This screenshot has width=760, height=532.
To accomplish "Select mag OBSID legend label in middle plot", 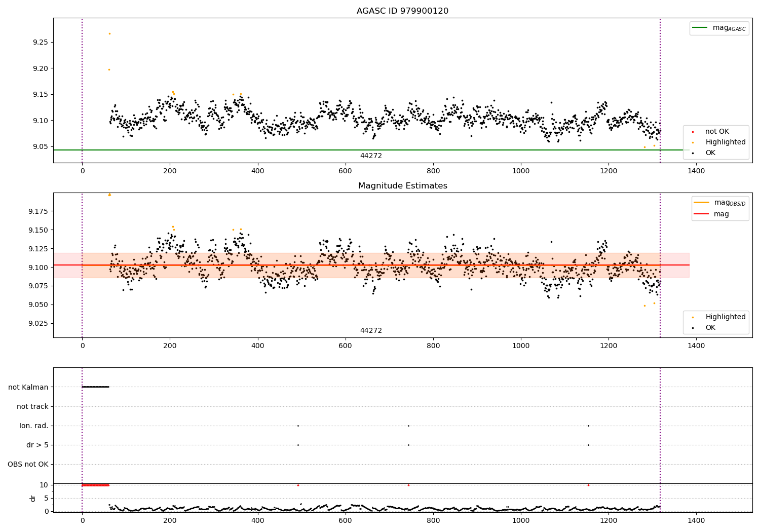I will point(730,203).
